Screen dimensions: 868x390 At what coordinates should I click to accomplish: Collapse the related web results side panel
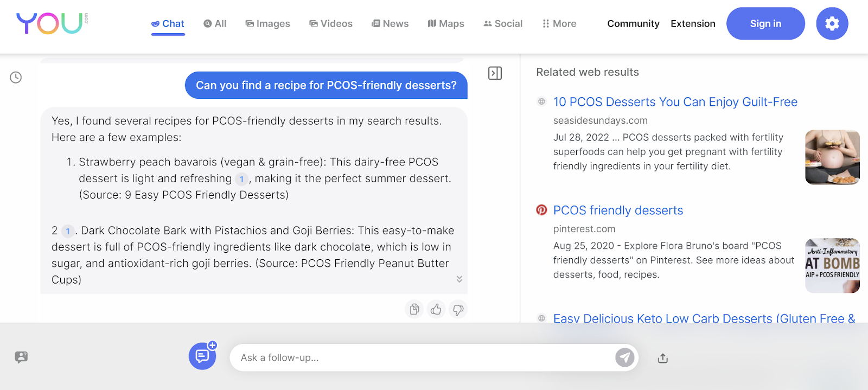495,73
